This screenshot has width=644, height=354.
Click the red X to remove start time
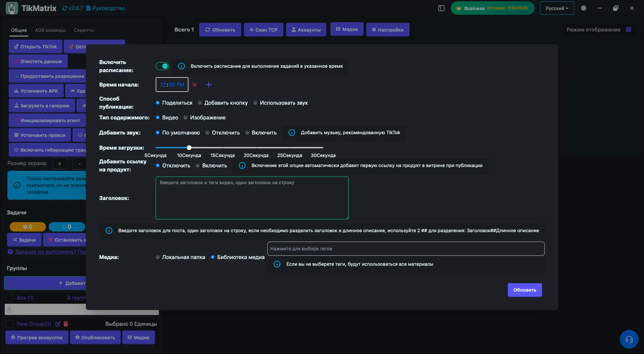[195, 85]
